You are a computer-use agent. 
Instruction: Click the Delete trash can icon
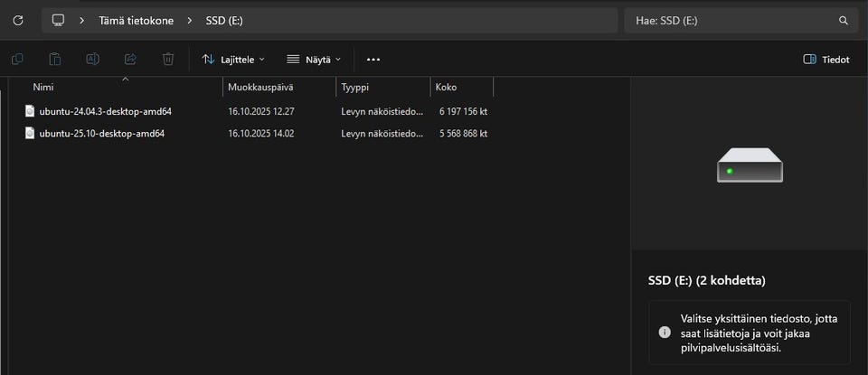tap(168, 60)
